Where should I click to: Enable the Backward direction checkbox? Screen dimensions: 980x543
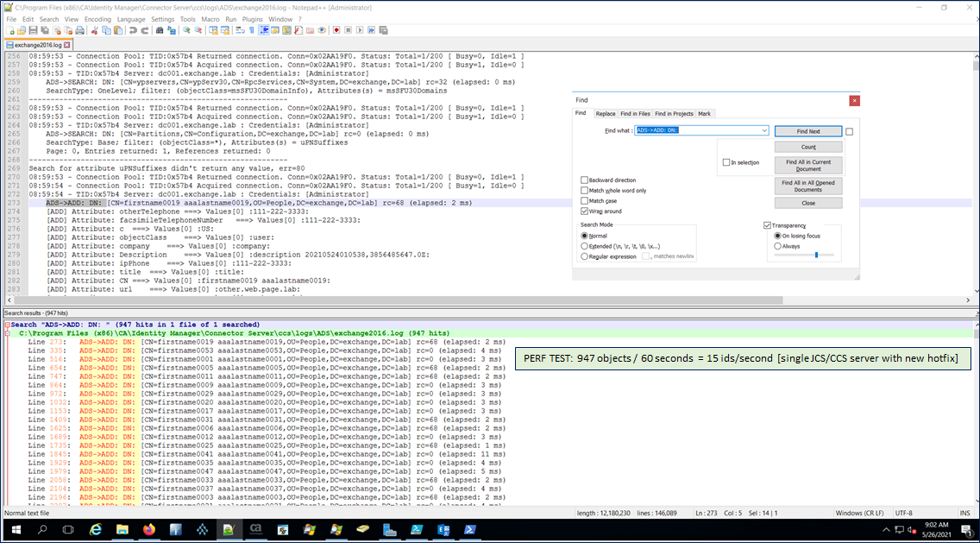585,180
